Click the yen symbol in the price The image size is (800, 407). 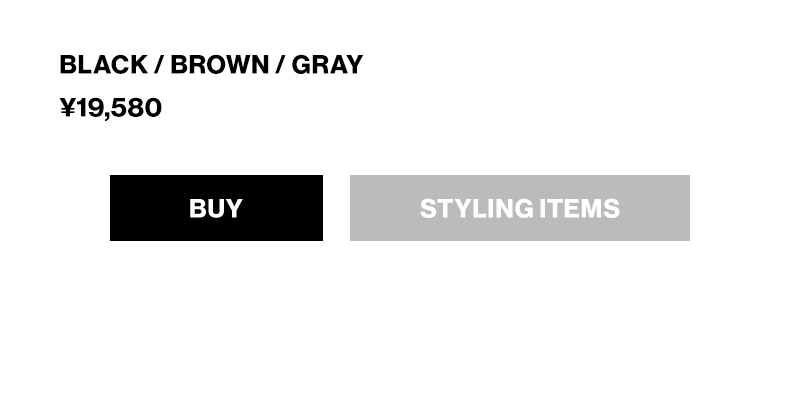pyautogui.click(x=68, y=108)
